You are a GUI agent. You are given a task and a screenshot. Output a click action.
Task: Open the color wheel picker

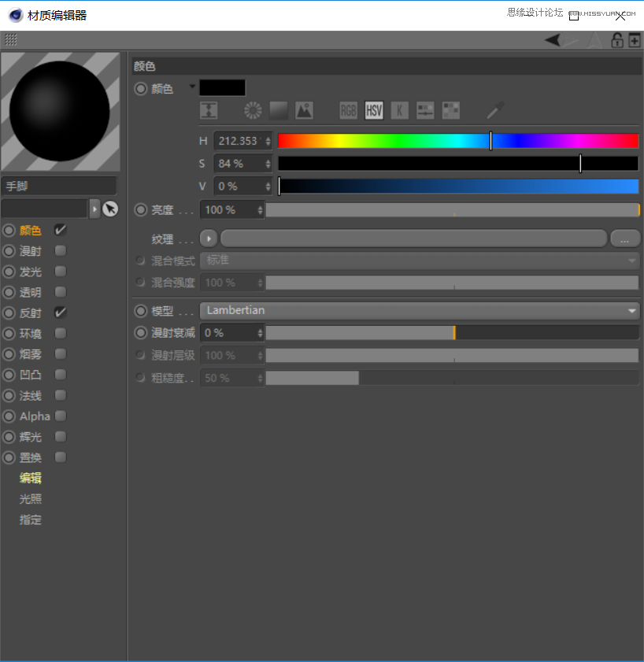(x=252, y=110)
